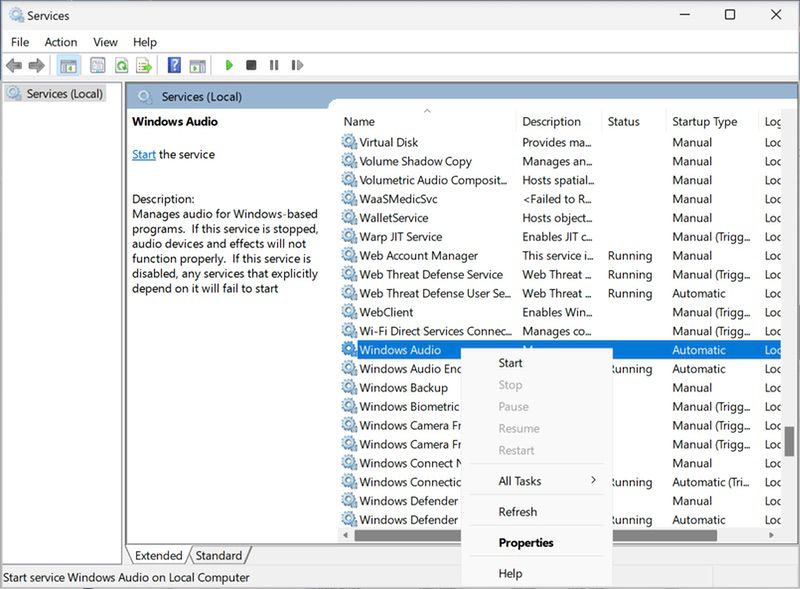Click the gear icon beside Windows Backup

(349, 387)
